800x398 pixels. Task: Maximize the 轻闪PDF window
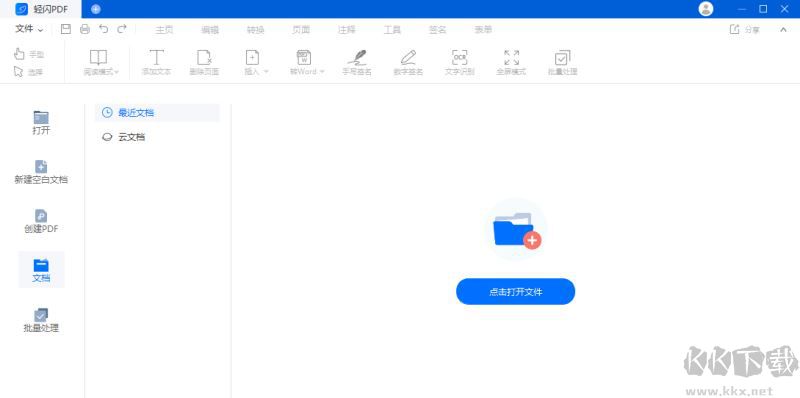[x=763, y=9]
